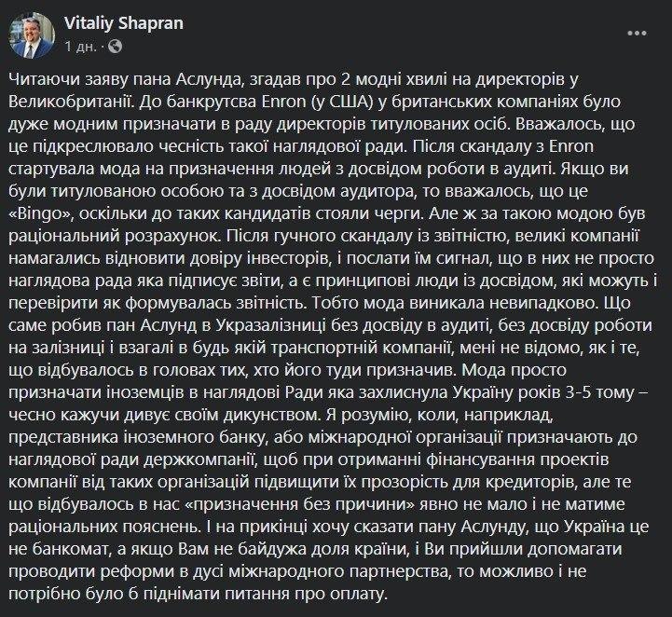The width and height of the screenshot is (672, 617).
Task: Click the quoted phrase «призначення без причини»
Action: (301, 505)
